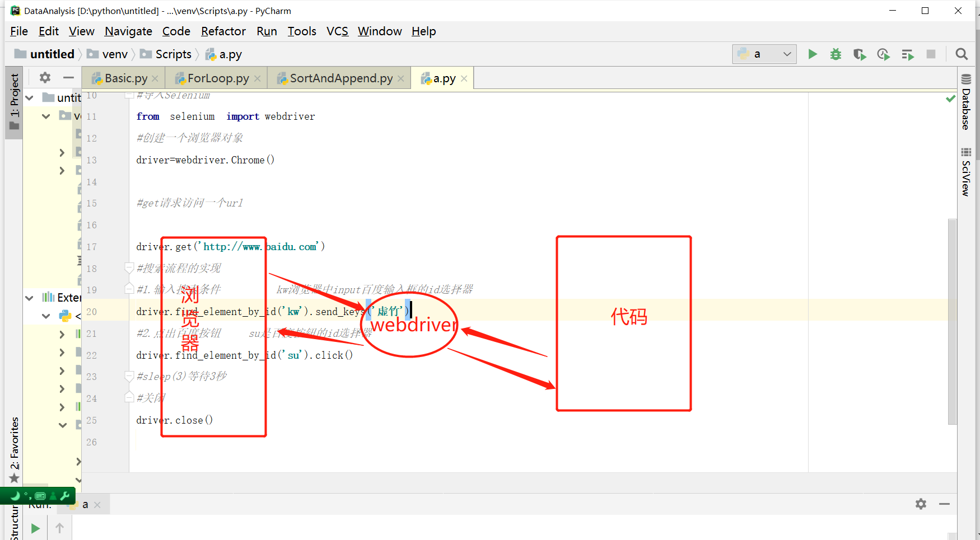Screen dimensions: 980x540
Task: Click 'import' keyword on line 11
Action: 242,116
